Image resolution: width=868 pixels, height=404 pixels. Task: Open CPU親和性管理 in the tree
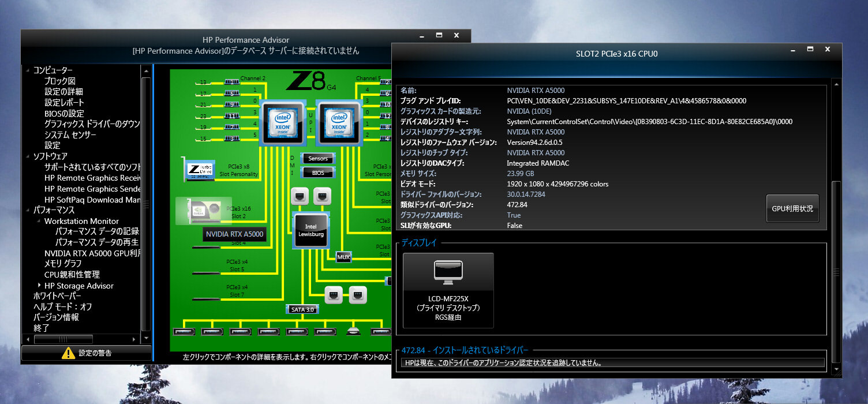click(x=72, y=275)
